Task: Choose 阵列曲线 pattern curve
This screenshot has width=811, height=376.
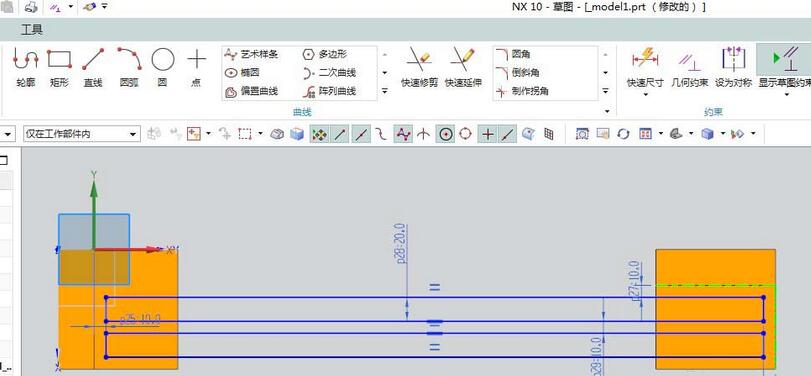Action: pyautogui.click(x=329, y=92)
